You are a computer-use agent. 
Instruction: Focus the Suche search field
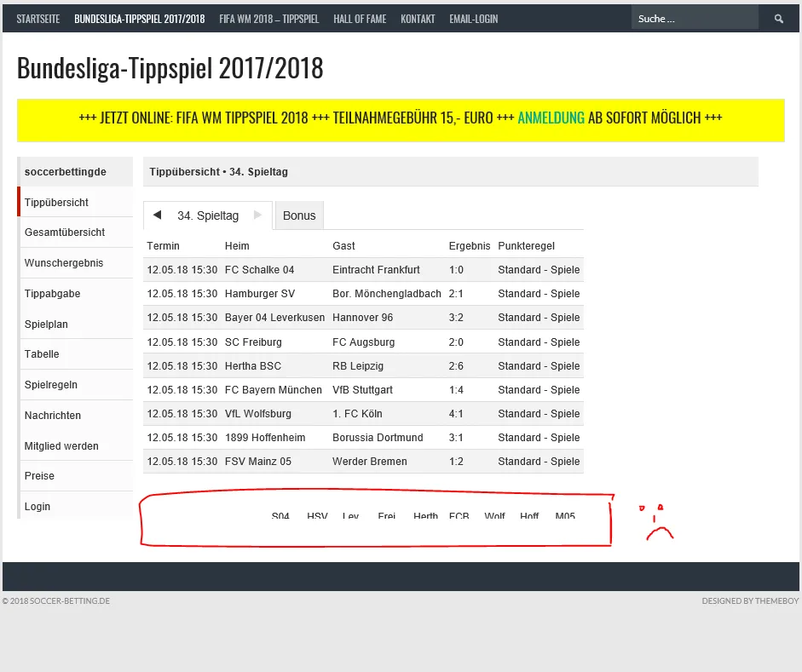coord(695,19)
